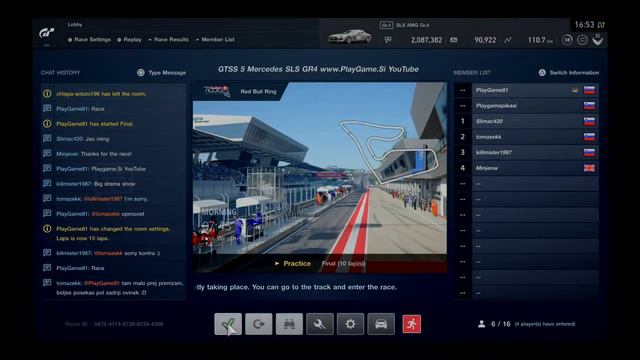Open the garage via the car icon button
Screen dimensions: 640x360
(x=381, y=324)
